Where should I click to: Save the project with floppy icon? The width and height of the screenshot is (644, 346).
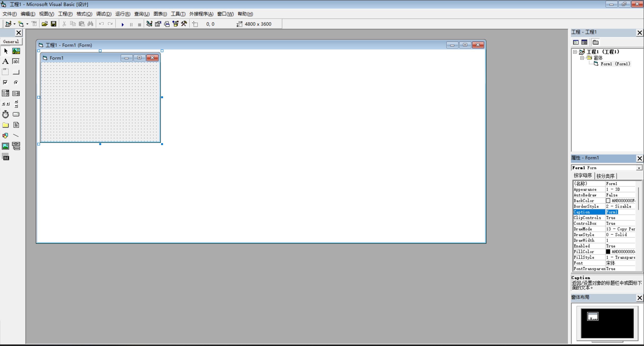(54, 24)
